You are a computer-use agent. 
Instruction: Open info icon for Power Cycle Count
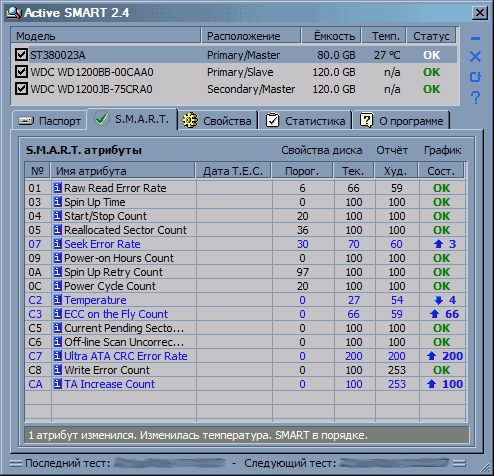click(57, 286)
